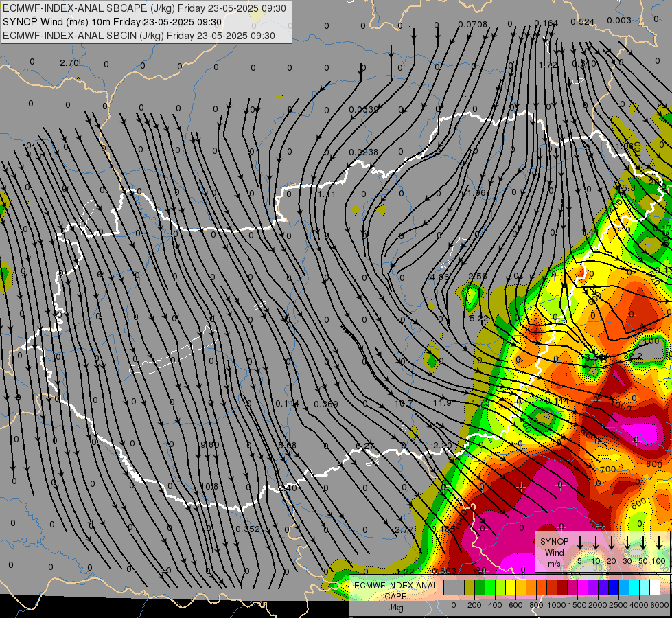This screenshot has height=618, width=672.
Task: Pick the dark blue CAPE legend swatch
Action: tap(614, 587)
